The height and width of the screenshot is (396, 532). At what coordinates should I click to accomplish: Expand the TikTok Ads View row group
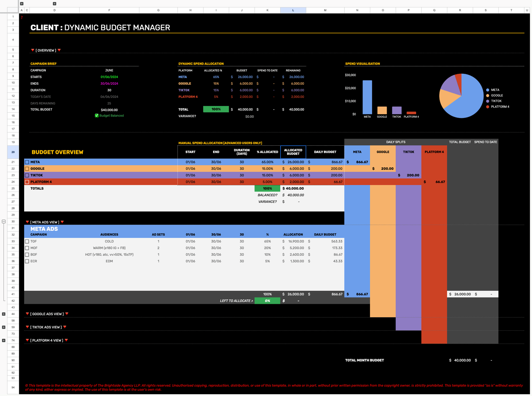tap(4, 327)
